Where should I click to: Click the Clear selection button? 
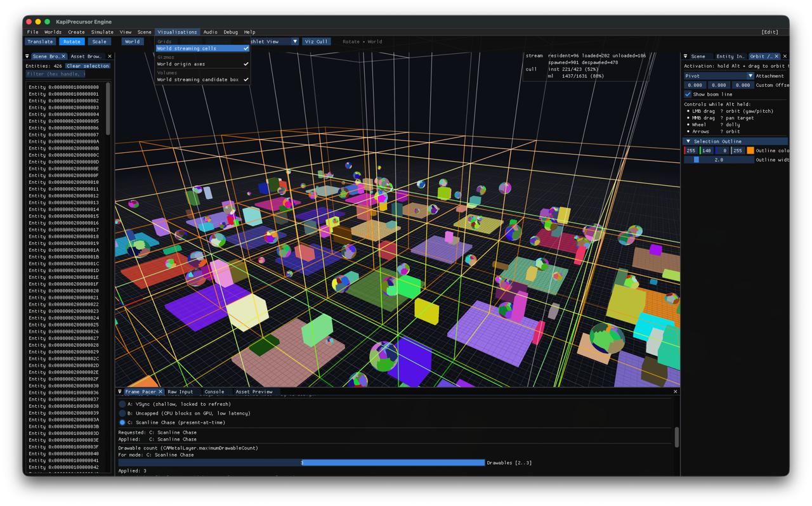pos(88,66)
